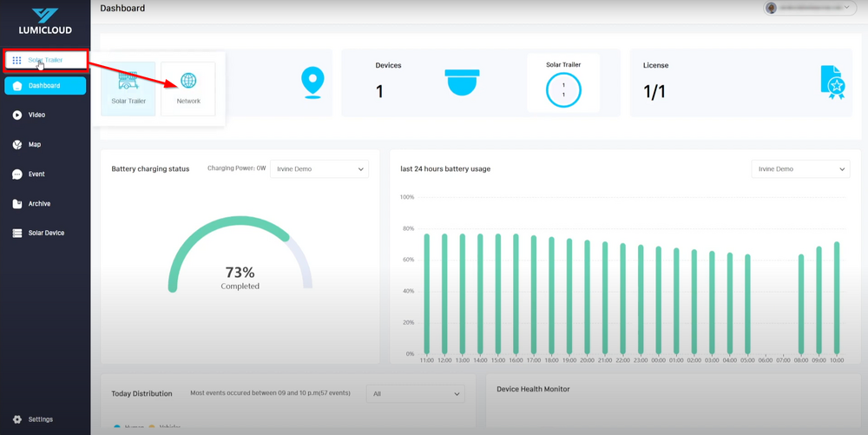Expand Irvine Demo dropdown in battery usage
Viewport: 868px width, 435px height.
(x=800, y=169)
